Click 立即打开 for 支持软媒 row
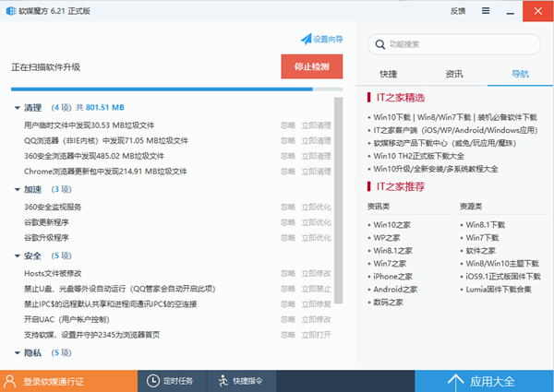Screen dimensions: 554x392 316,335
